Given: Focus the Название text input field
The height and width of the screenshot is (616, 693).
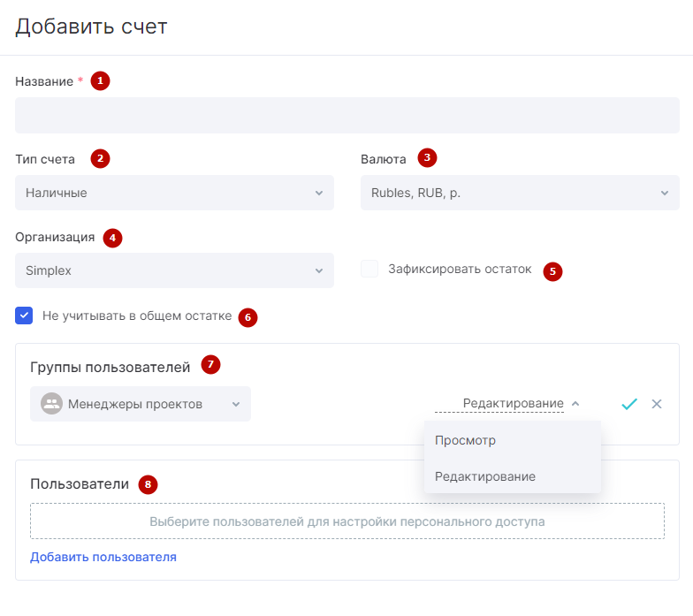Looking at the screenshot, I should [347, 115].
